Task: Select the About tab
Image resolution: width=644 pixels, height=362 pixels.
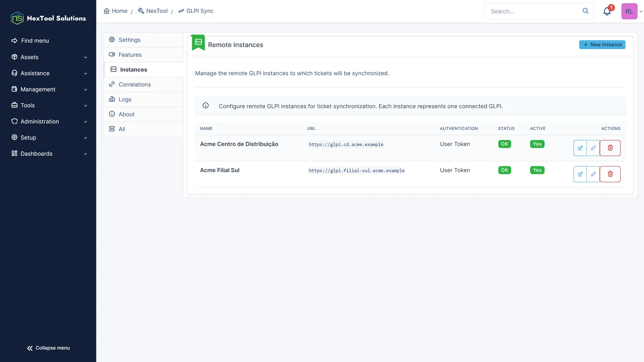Action: pos(143,114)
